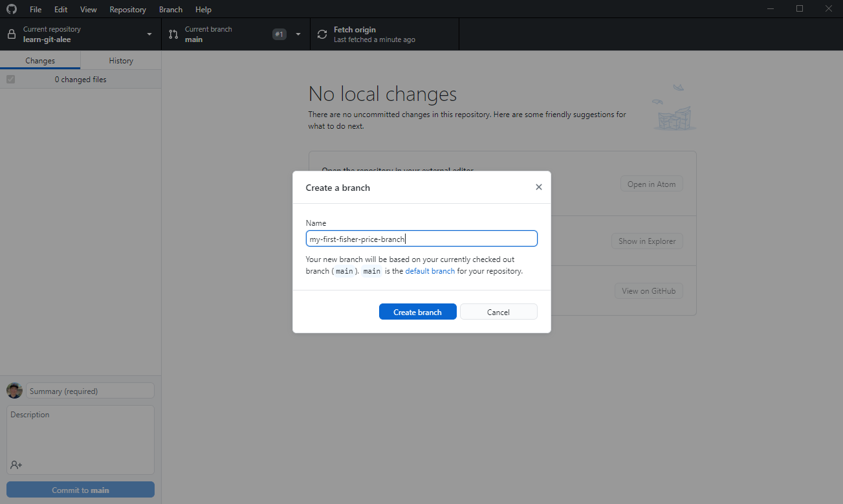
Task: Open the Repository menu
Action: click(127, 10)
